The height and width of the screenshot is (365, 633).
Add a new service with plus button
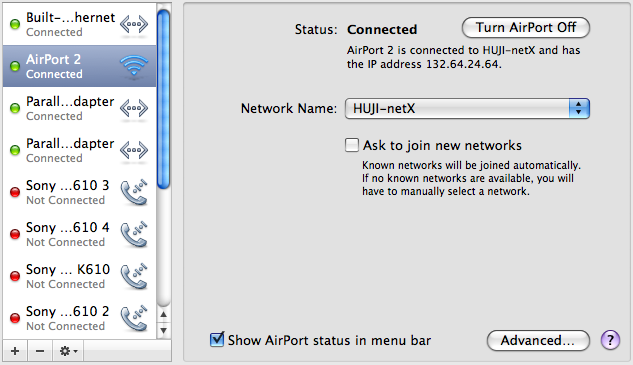coord(15,351)
